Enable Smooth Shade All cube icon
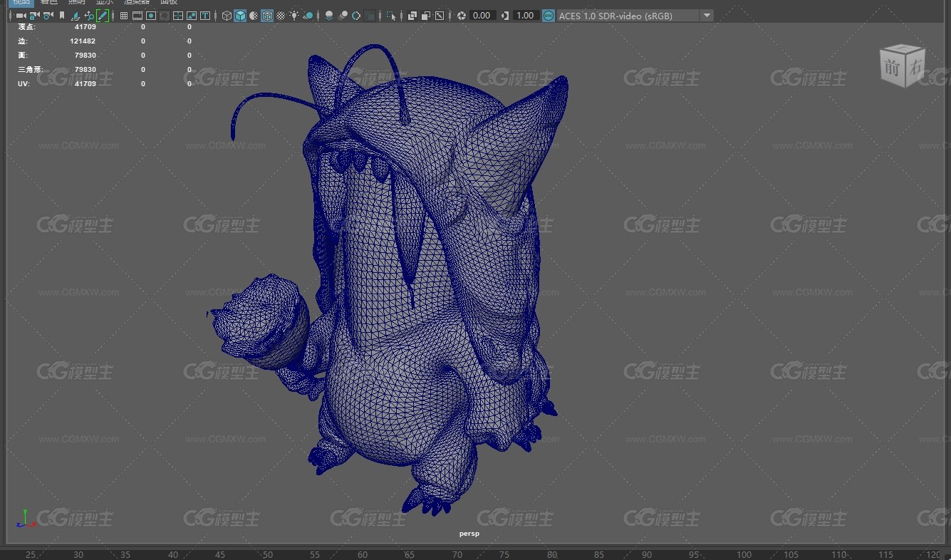Screen dimensions: 951x560 point(240,15)
